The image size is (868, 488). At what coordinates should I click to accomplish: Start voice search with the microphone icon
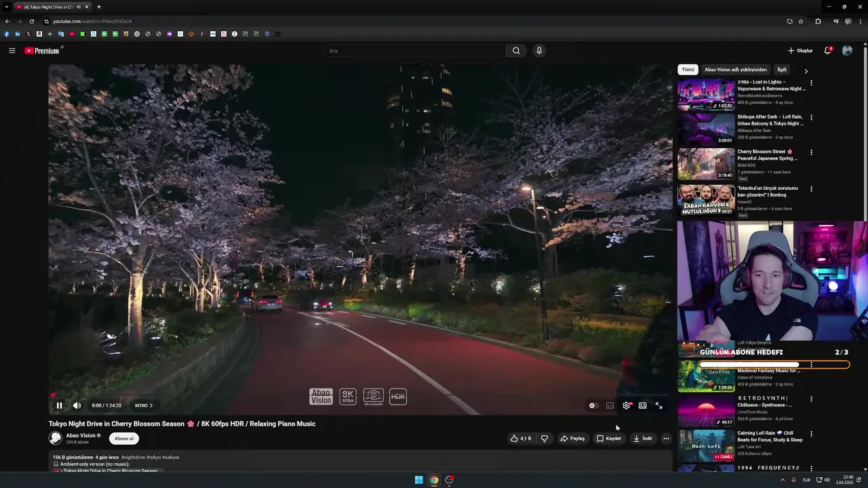click(x=539, y=51)
